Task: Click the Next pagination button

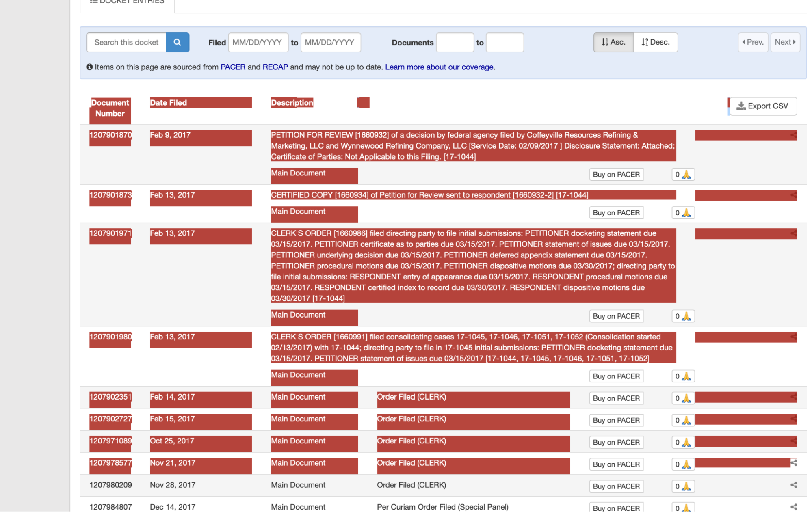Action: 785,42
